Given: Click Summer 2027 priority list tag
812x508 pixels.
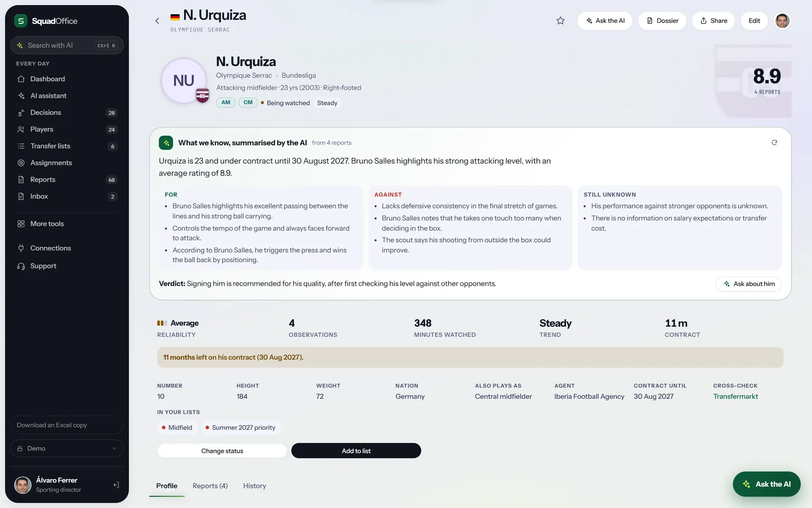Looking at the screenshot, I should click(241, 428).
